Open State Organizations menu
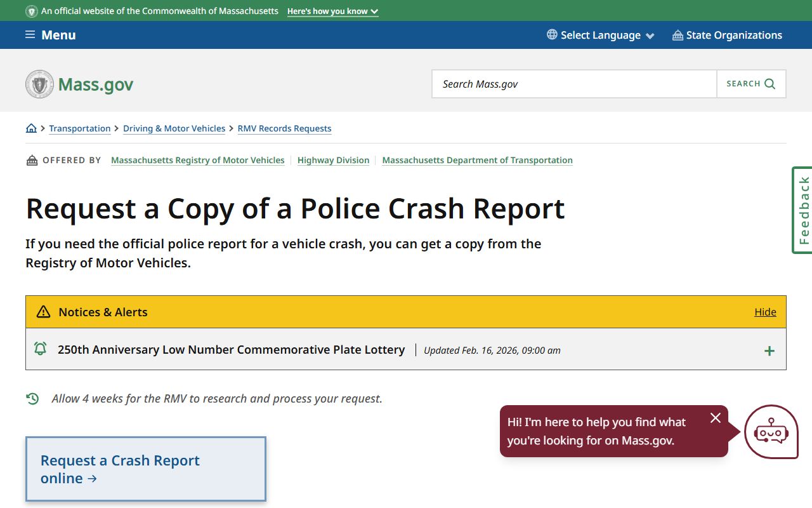Screen dimensions: 812x508 click(x=727, y=35)
